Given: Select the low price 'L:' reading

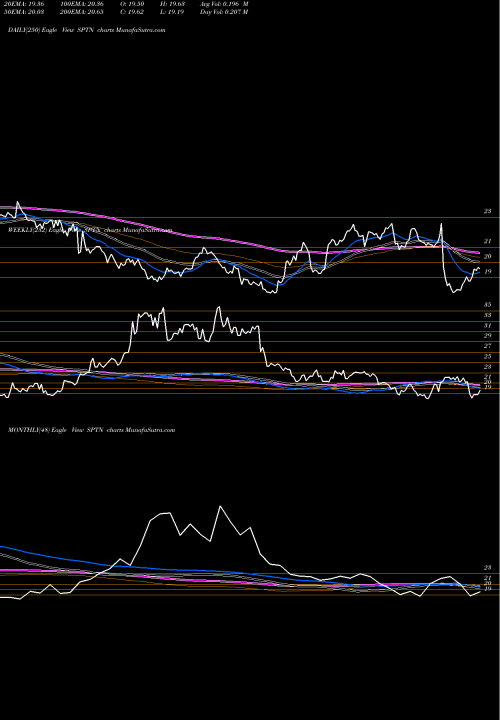Looking at the screenshot, I should [x=172, y=12].
